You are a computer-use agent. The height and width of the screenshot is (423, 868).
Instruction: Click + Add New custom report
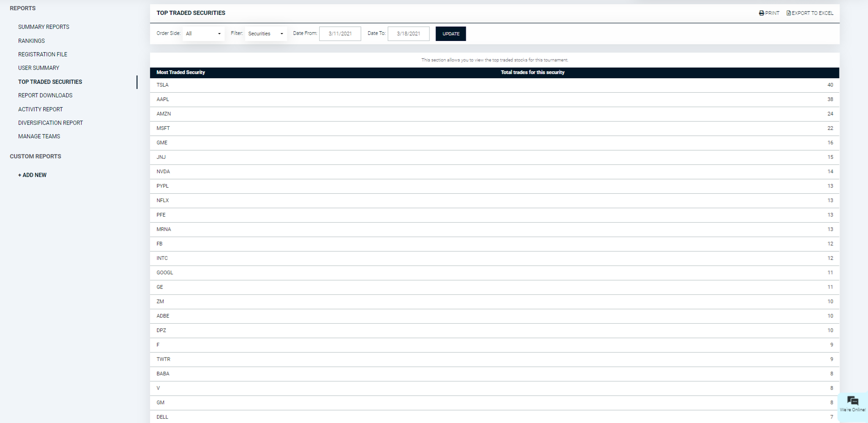[32, 175]
